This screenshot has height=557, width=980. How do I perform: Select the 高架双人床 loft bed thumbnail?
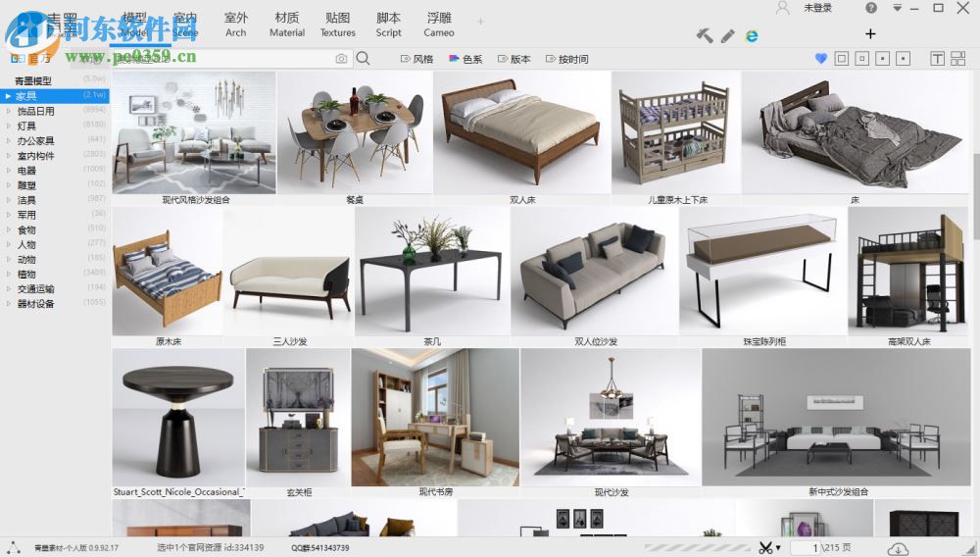(908, 272)
